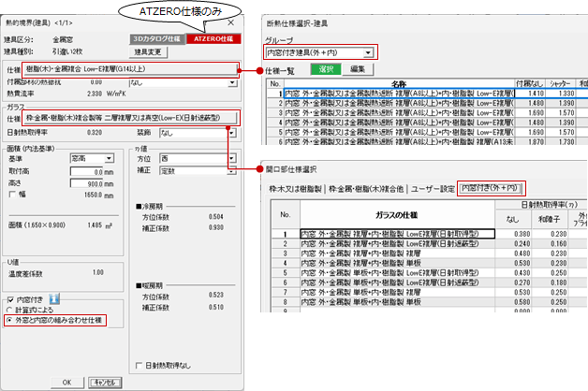588x391 pixels.
Task: Switch to 3Dカタログ仕様 mode
Action: (x=156, y=40)
